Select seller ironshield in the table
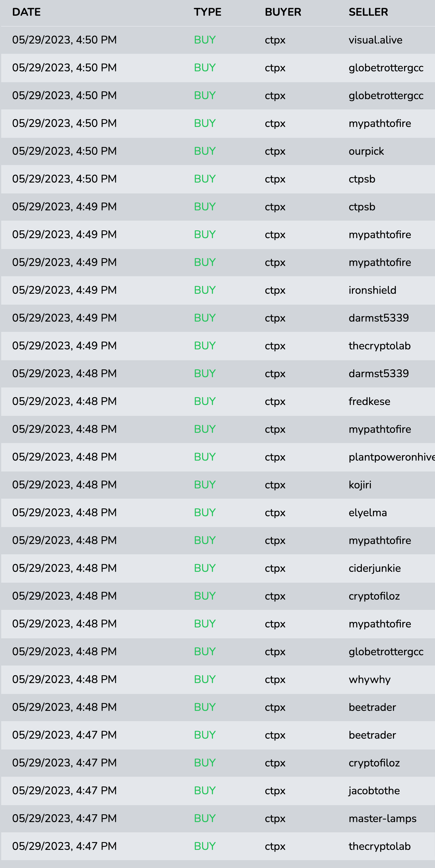Screen dimensions: 435x868 [372, 290]
